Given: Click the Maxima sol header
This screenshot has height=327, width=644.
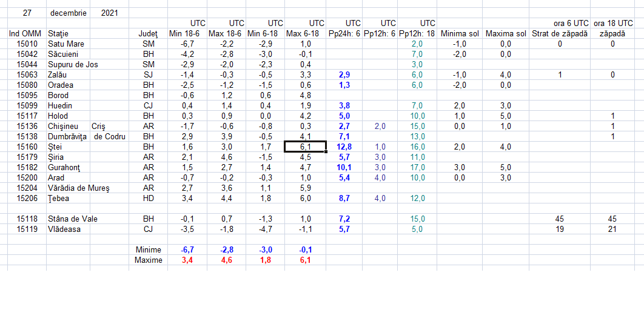Looking at the screenshot, I should [505, 34].
